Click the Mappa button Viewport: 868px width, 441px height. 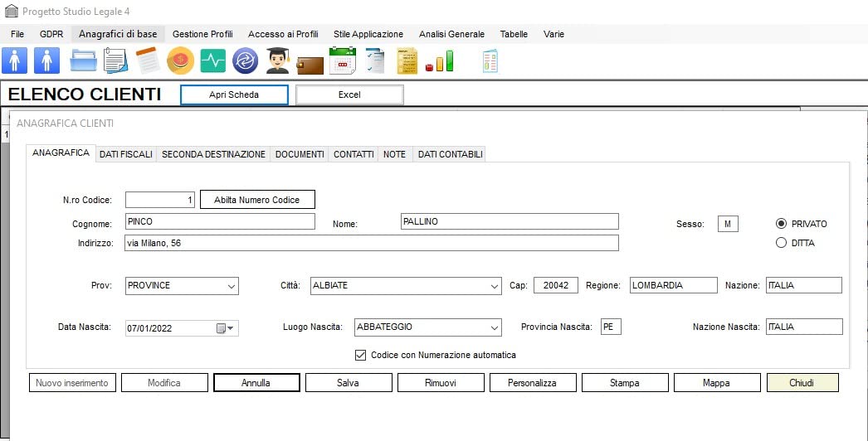716,382
